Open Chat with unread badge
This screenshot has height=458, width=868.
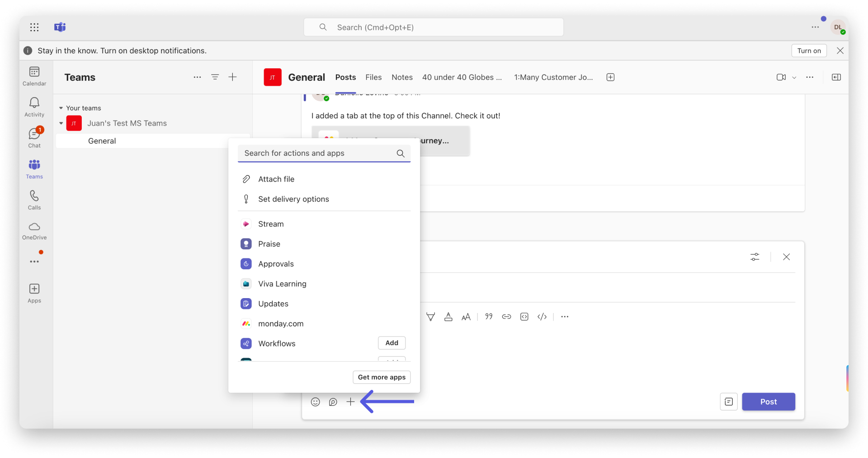(x=34, y=138)
